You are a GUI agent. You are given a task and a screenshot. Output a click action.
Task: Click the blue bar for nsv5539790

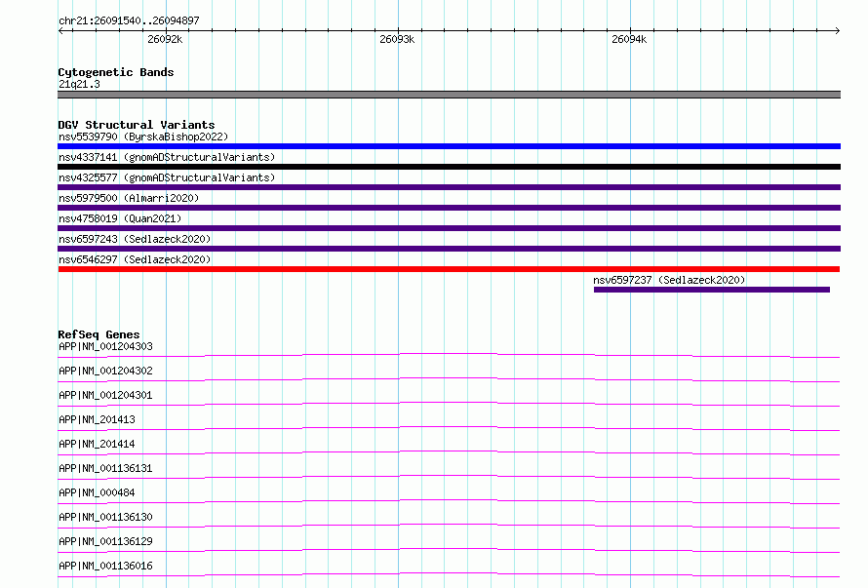(449, 146)
